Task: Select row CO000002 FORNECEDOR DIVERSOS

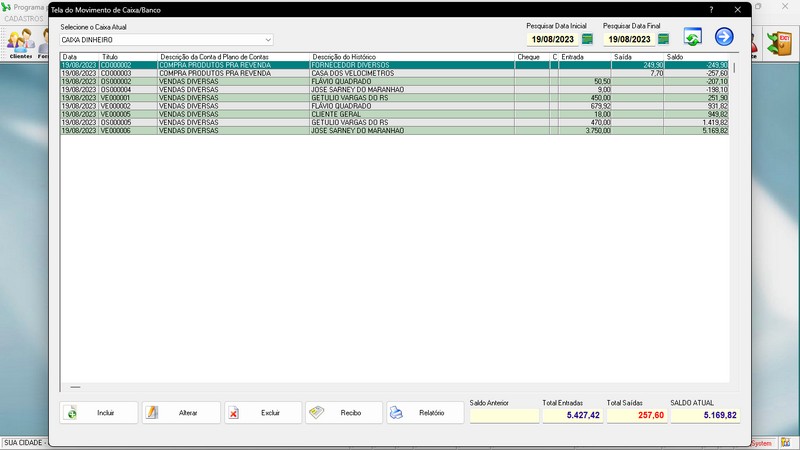Action: click(x=394, y=65)
